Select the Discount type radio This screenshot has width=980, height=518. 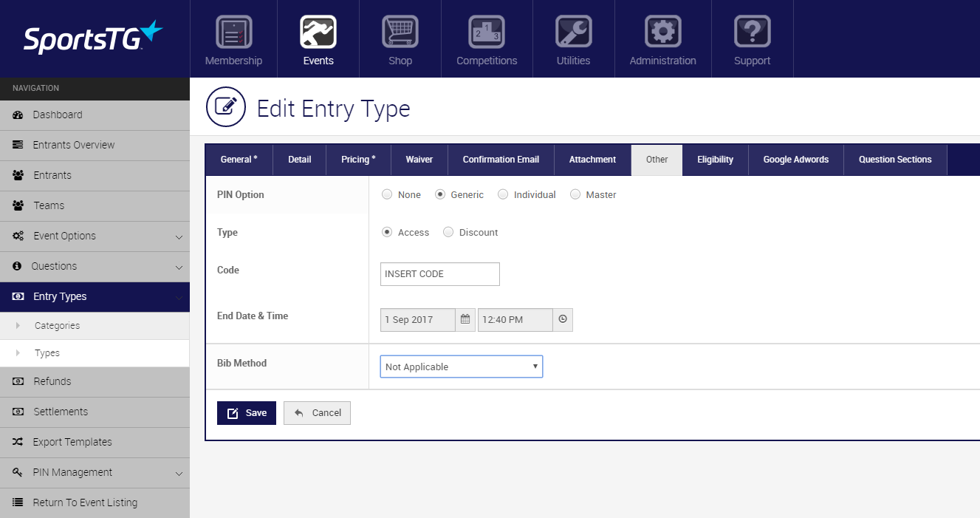coord(448,232)
